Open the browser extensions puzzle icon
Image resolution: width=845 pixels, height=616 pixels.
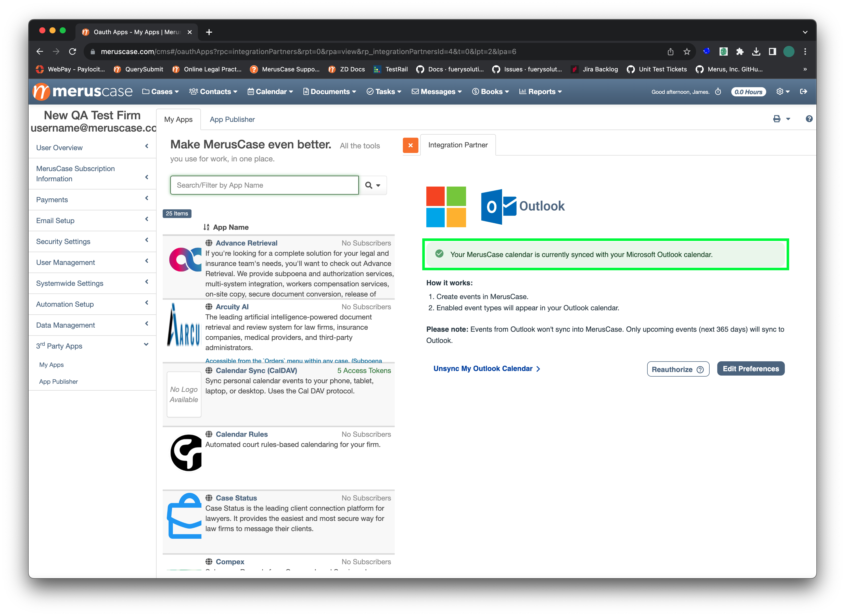point(740,52)
